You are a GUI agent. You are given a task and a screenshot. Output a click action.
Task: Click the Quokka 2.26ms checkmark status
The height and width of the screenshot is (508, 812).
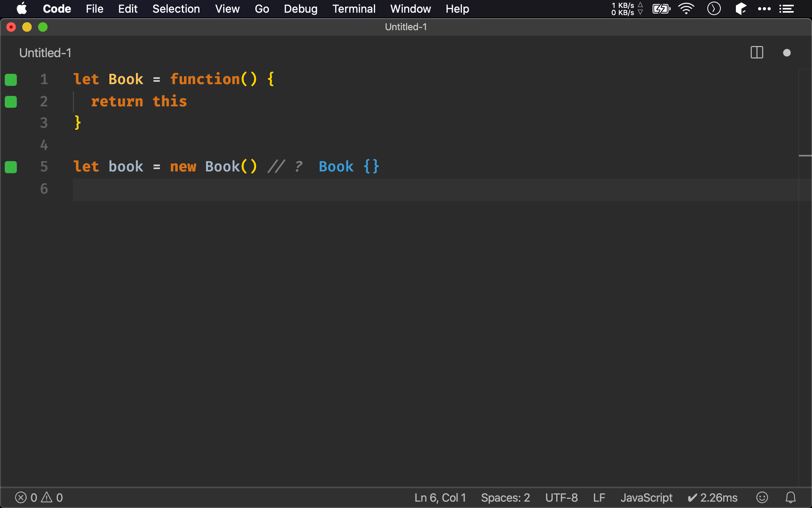712,497
